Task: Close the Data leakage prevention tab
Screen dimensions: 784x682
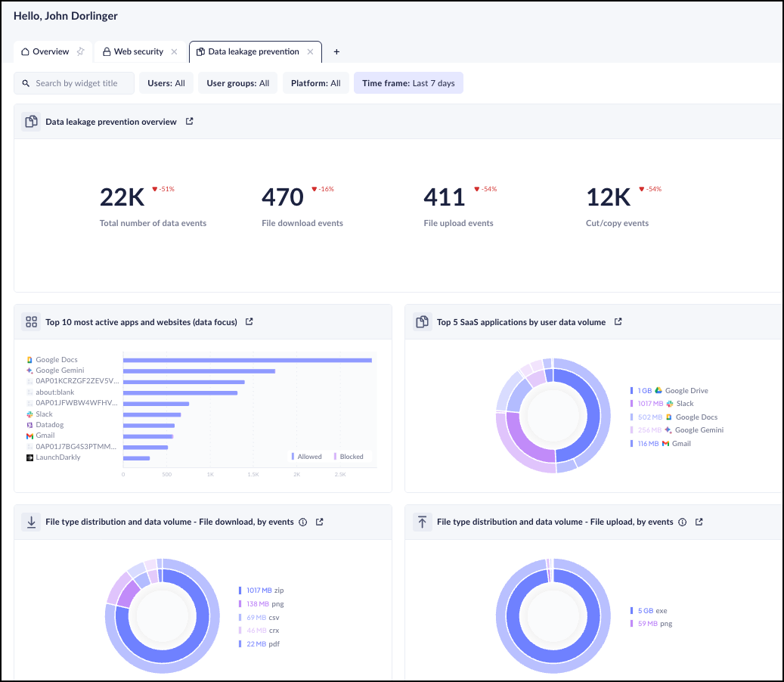Action: [x=310, y=51]
